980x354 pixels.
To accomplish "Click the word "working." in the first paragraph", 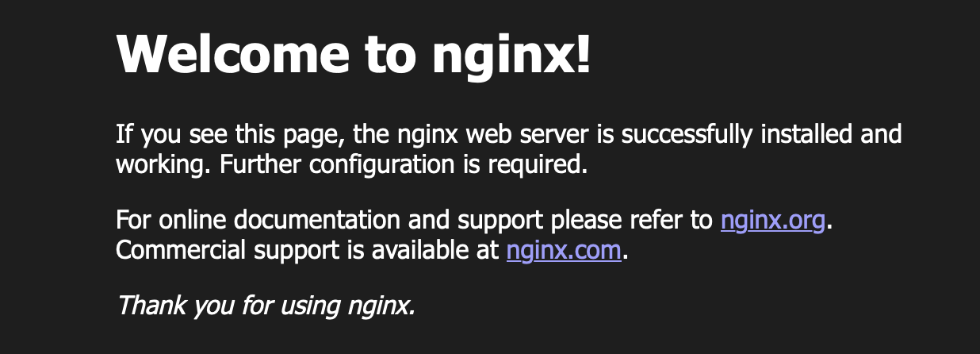I will coord(165,166).
